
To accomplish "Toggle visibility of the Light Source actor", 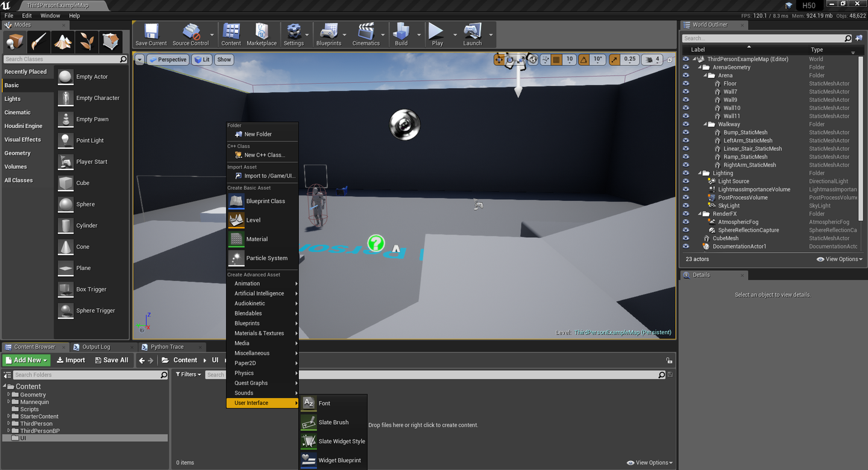I will 685,181.
